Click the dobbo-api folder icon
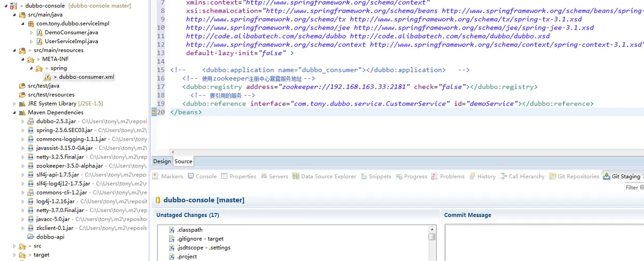Viewport: 644px width, 261px height. click(x=31, y=237)
